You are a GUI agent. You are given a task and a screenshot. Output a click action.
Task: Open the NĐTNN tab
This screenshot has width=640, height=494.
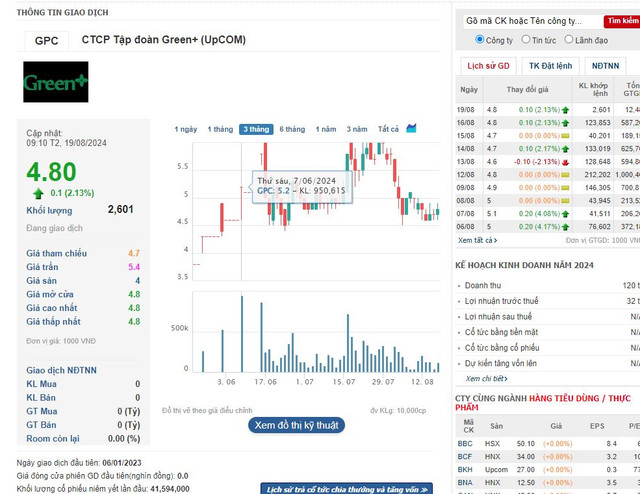(605, 66)
